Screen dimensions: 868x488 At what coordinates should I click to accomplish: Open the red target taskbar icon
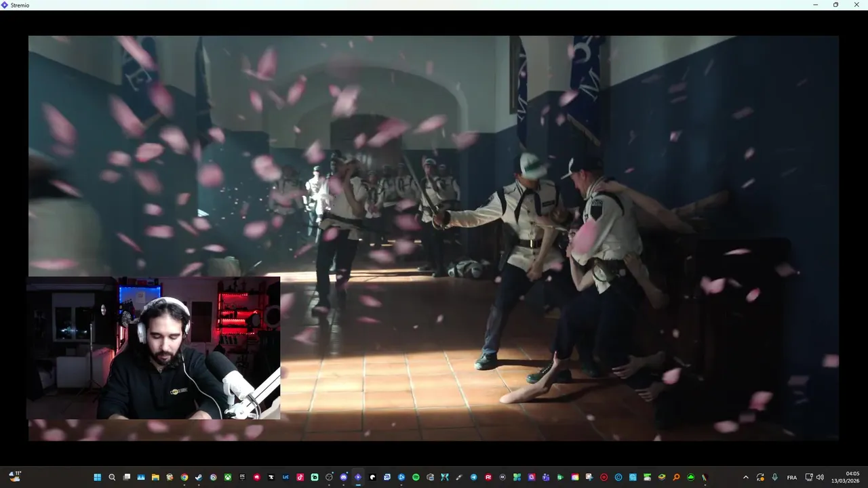pyautogui.click(x=604, y=477)
